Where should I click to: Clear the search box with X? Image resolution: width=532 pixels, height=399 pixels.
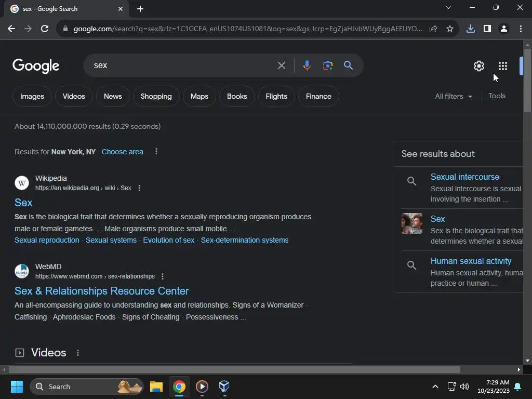click(281, 65)
